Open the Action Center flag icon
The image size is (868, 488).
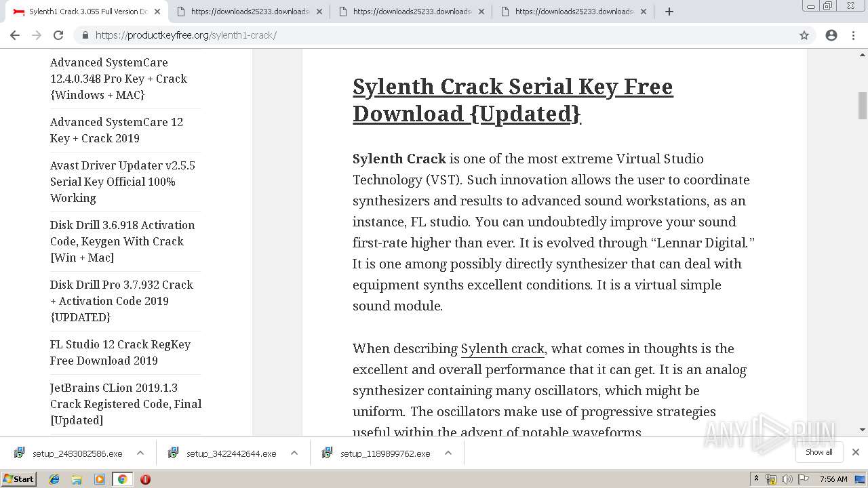(x=804, y=479)
